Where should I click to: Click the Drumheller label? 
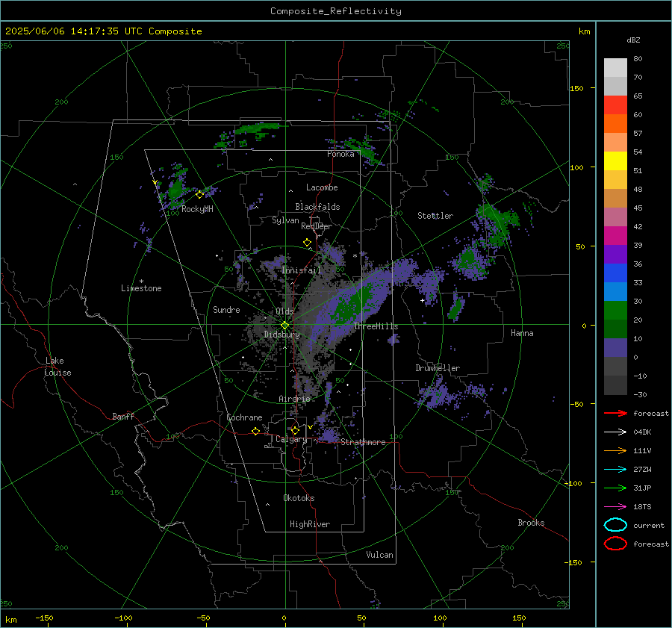(x=438, y=368)
